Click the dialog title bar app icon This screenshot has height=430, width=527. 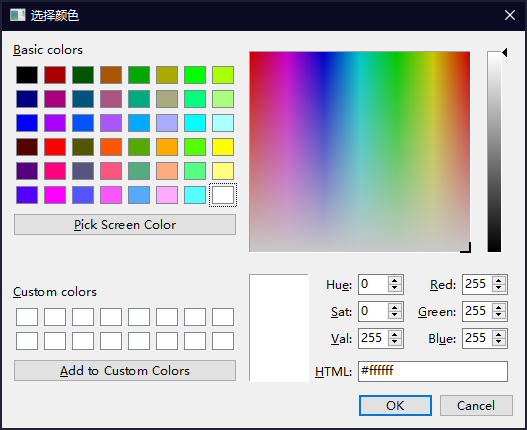17,15
